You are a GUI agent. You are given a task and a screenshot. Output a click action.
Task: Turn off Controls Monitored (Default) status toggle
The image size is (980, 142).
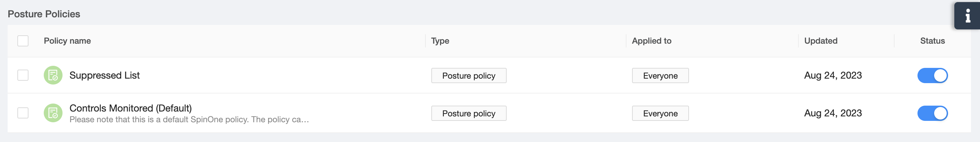click(x=932, y=114)
